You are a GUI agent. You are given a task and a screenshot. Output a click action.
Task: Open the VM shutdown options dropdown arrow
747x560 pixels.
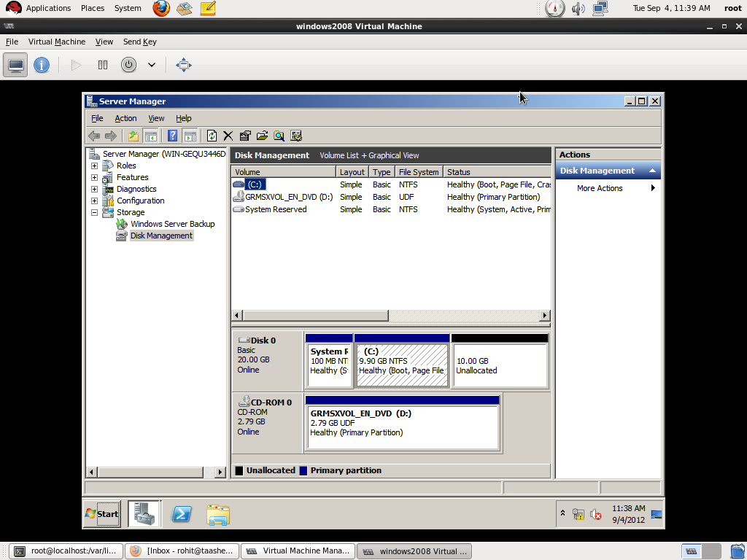(152, 65)
